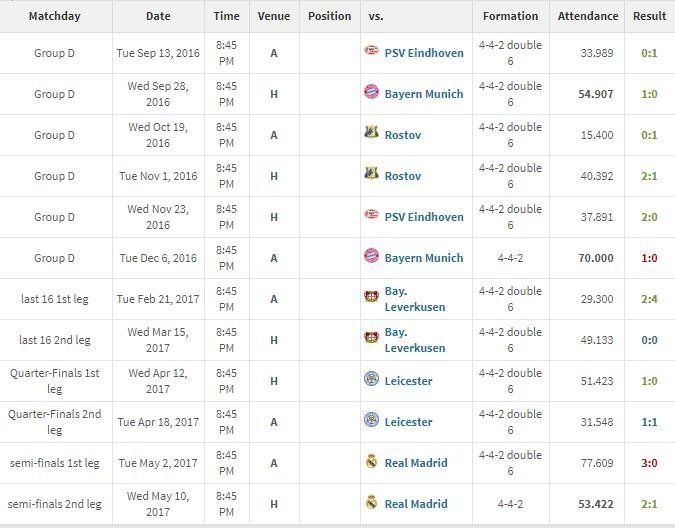The height and width of the screenshot is (528, 675).
Task: Click PSV Eindhoven crest in Sep 13 row
Action: [371, 50]
